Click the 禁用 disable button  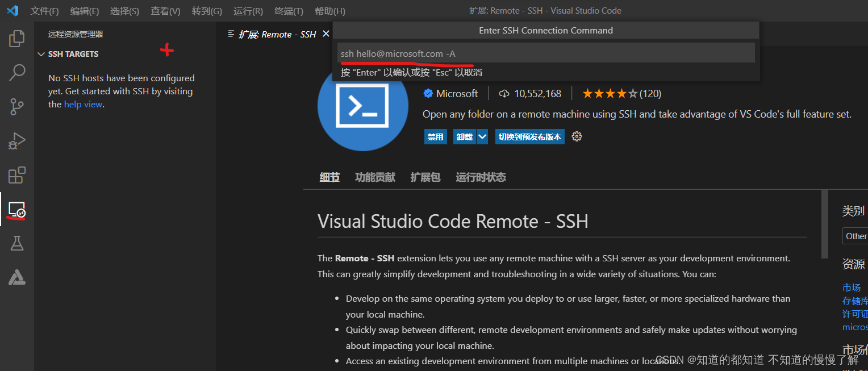tap(435, 137)
